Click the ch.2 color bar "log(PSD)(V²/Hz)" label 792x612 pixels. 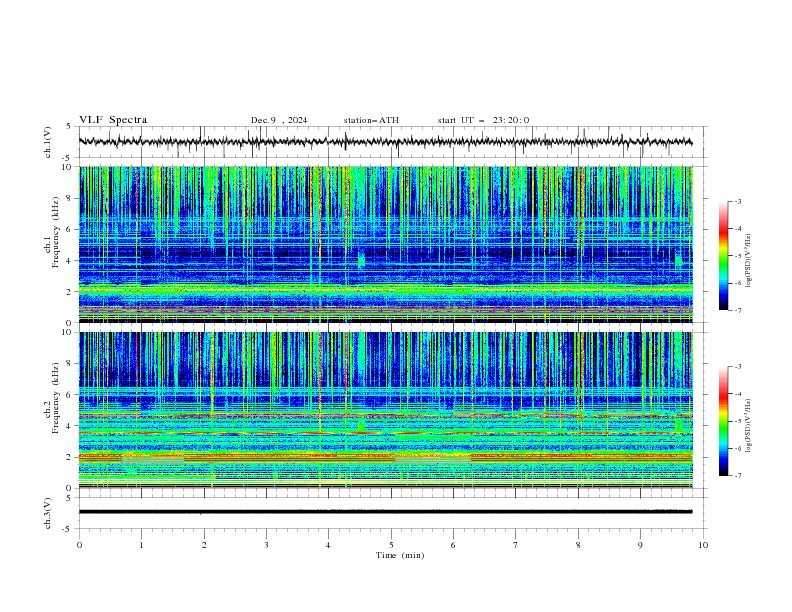pos(748,426)
